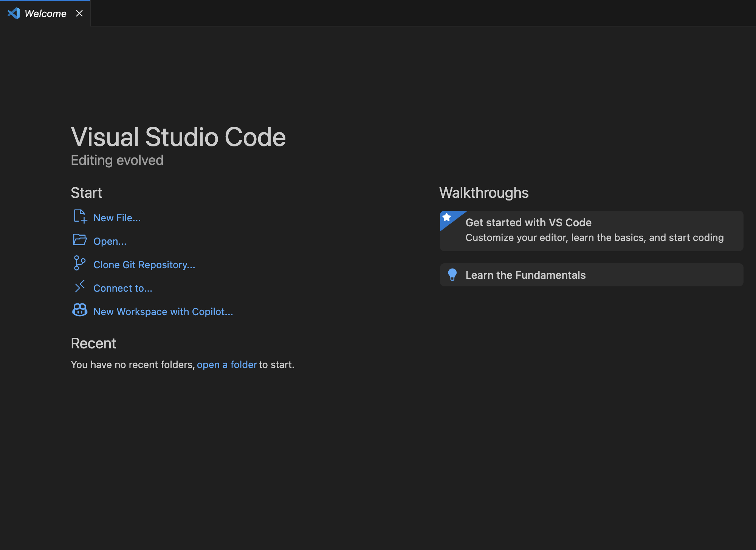Select the Welcome tab
The width and height of the screenshot is (756, 550).
click(x=45, y=13)
